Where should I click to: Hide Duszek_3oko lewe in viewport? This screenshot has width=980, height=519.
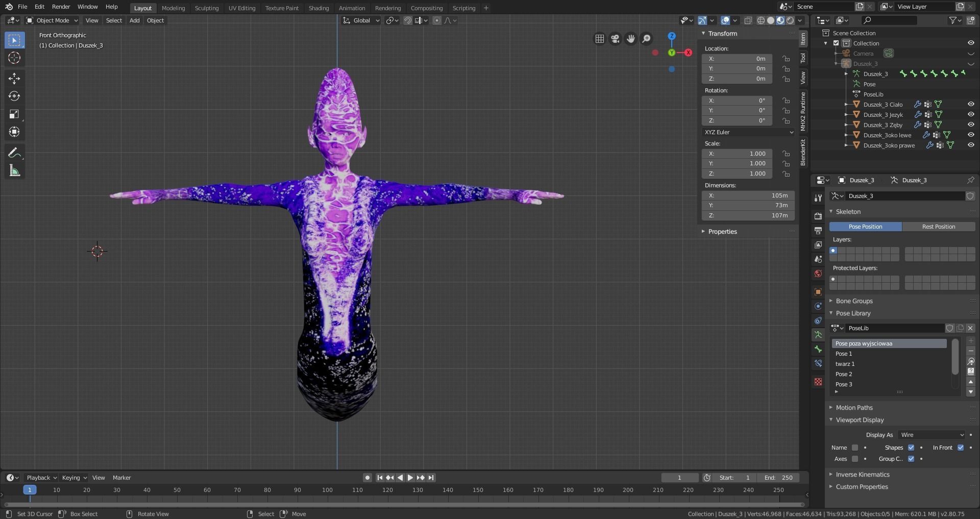coord(971,135)
